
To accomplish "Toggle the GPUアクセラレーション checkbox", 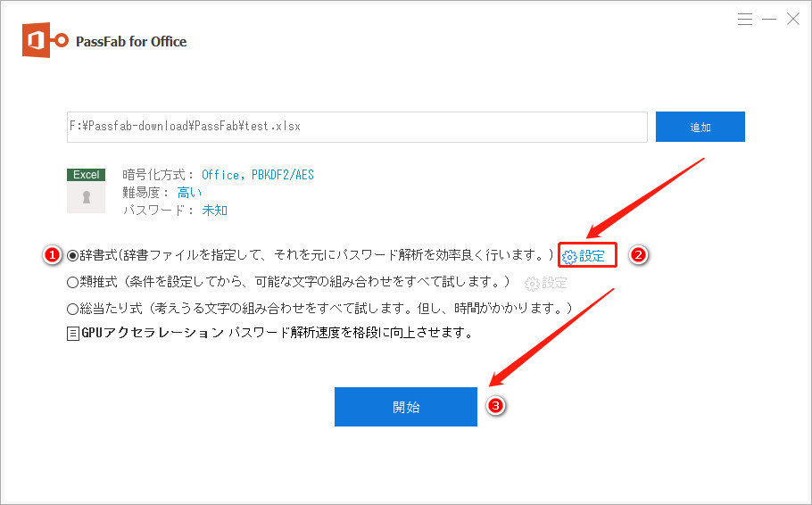I will coord(73,333).
